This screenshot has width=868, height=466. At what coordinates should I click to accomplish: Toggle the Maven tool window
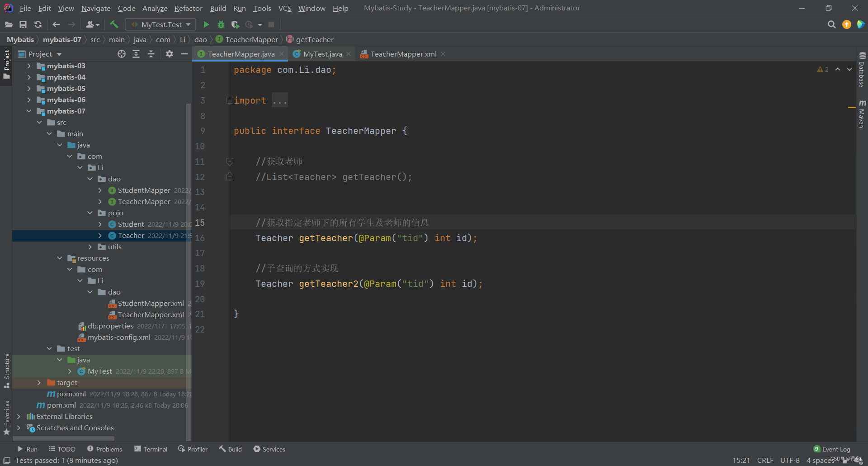pos(862,114)
